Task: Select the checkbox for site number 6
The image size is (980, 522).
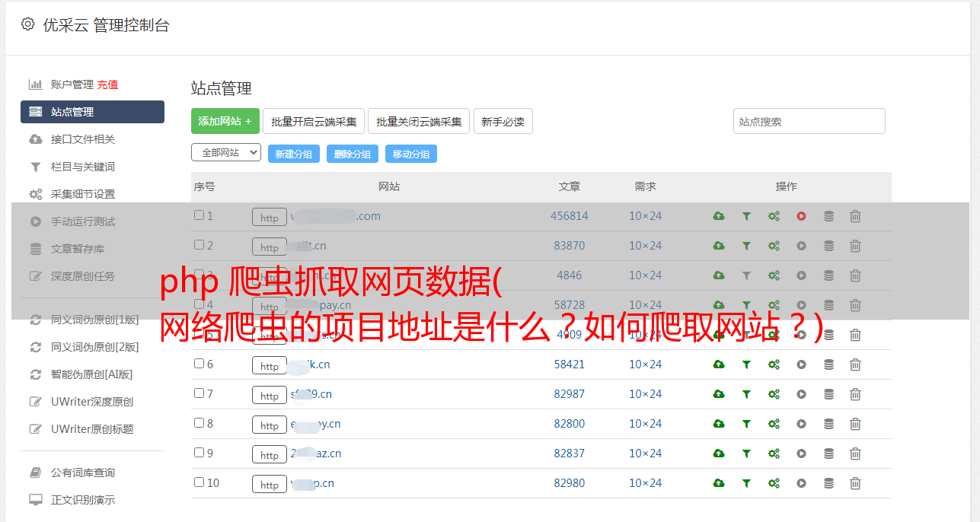Action: (x=199, y=364)
